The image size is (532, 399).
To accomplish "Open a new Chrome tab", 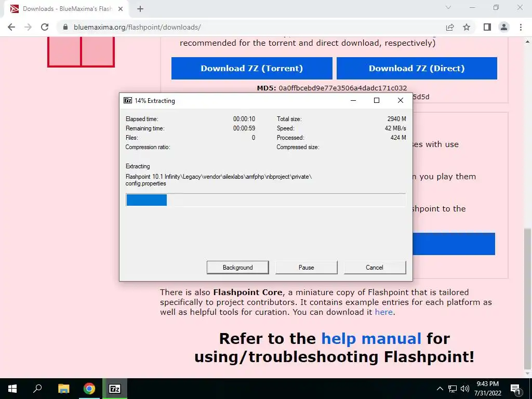I will pyautogui.click(x=140, y=9).
